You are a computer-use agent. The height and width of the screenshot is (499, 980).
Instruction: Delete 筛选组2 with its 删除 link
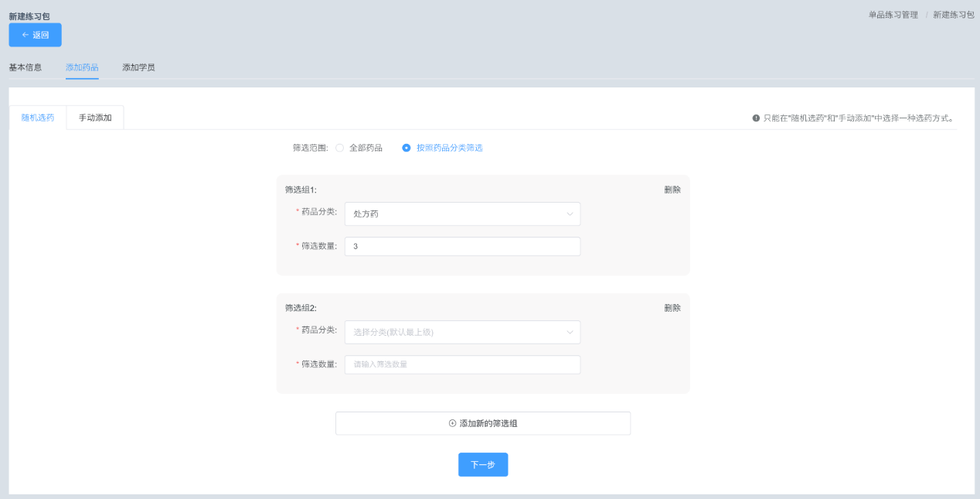(x=672, y=308)
